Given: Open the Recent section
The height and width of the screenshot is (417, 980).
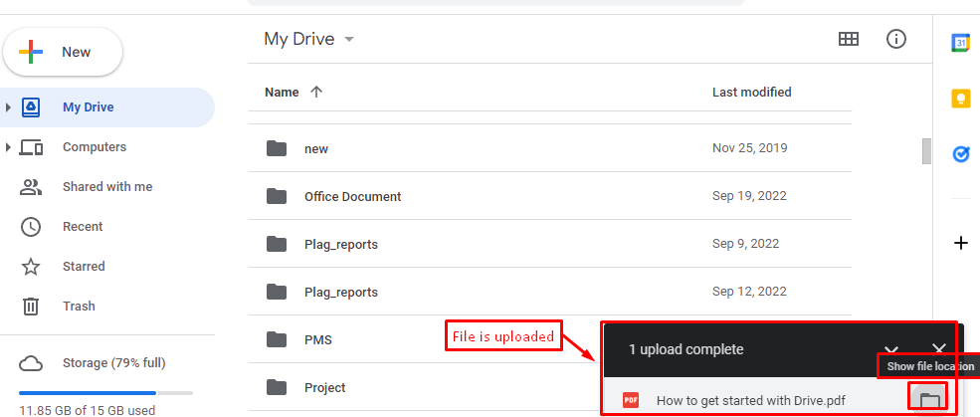Looking at the screenshot, I should (83, 226).
